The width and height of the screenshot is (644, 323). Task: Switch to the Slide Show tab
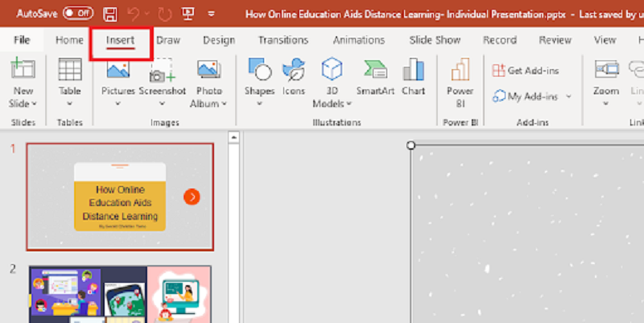click(x=435, y=39)
